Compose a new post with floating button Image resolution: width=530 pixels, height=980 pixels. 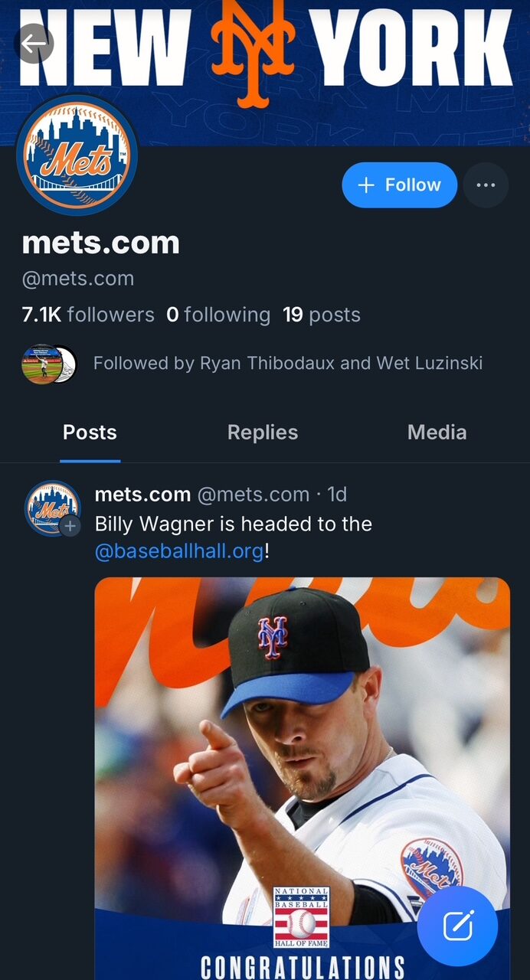point(458,926)
